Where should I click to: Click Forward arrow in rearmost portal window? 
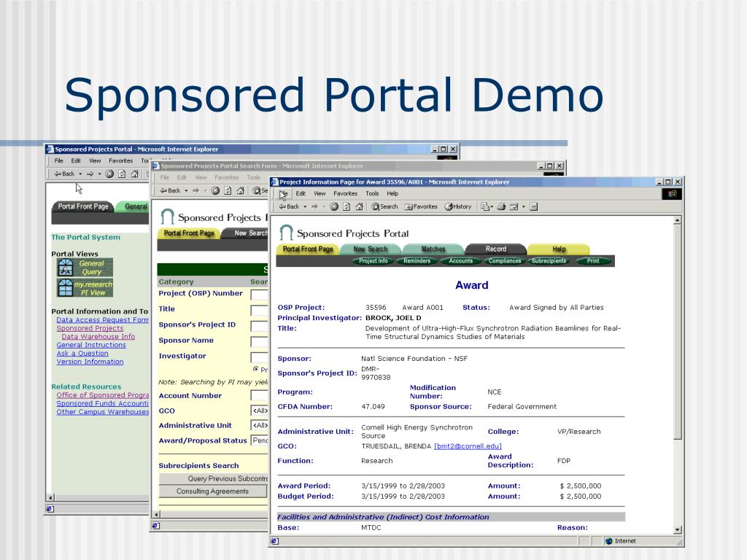tap(90, 174)
